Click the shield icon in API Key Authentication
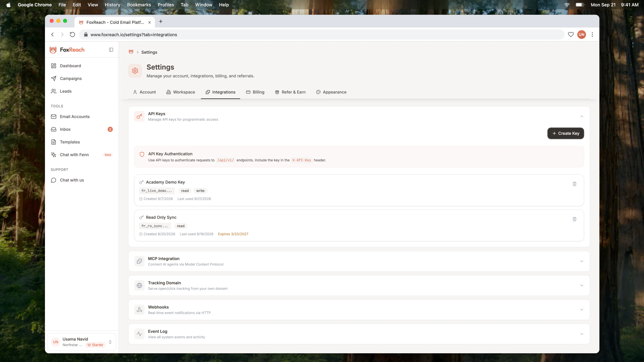 click(142, 154)
